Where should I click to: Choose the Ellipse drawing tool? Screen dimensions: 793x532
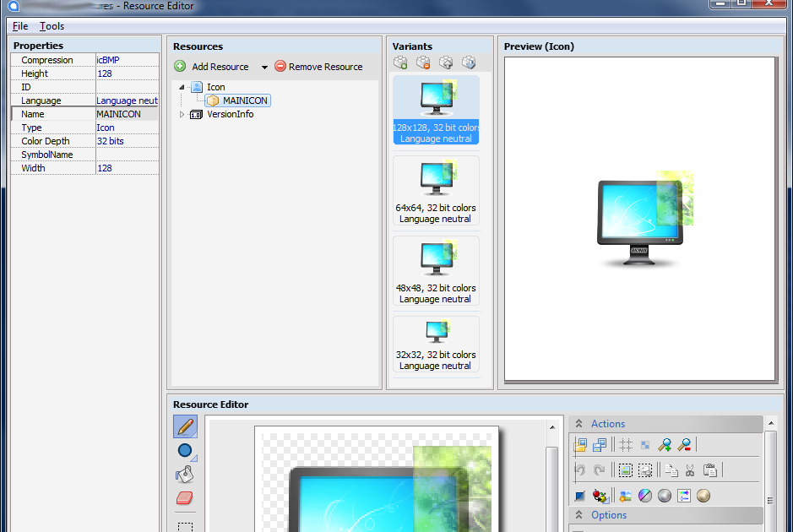(184, 450)
